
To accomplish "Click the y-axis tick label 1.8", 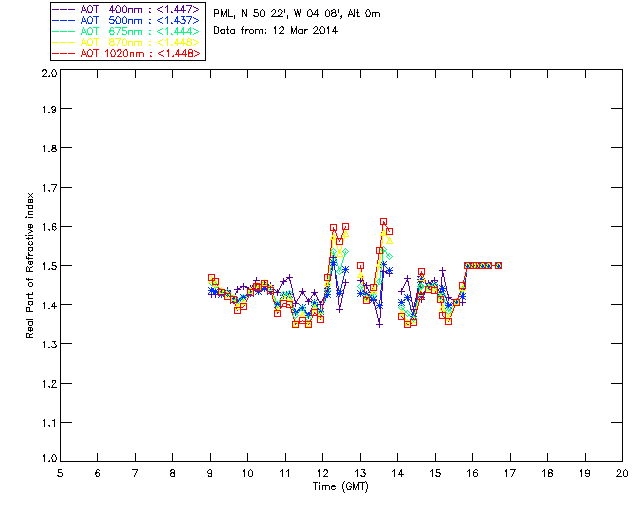I will coord(49,148).
